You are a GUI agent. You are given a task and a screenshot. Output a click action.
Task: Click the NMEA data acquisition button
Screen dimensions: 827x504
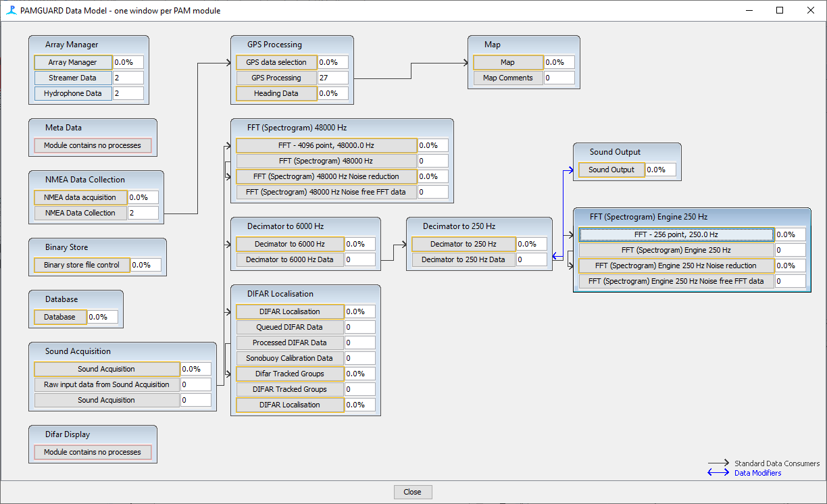tap(80, 197)
